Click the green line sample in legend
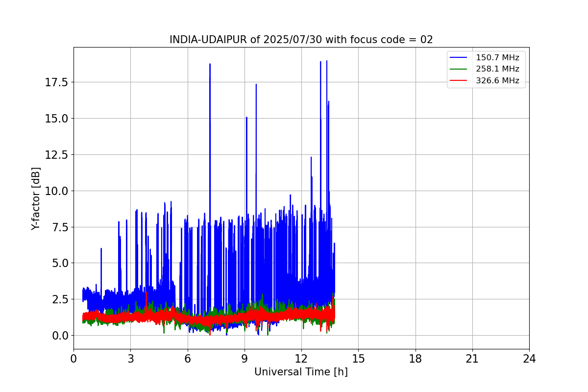Image resolution: width=588 pixels, height=392 pixels. [x=459, y=70]
